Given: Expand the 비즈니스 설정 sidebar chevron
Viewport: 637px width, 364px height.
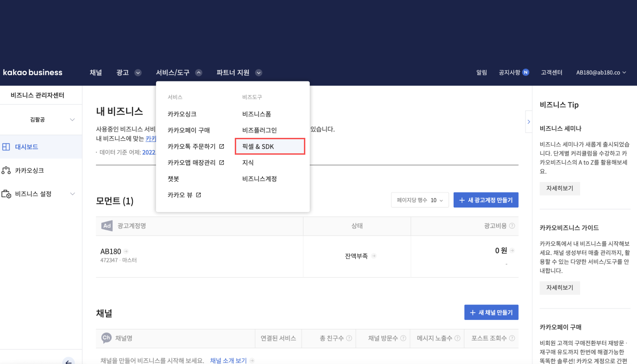Looking at the screenshot, I should click(72, 194).
